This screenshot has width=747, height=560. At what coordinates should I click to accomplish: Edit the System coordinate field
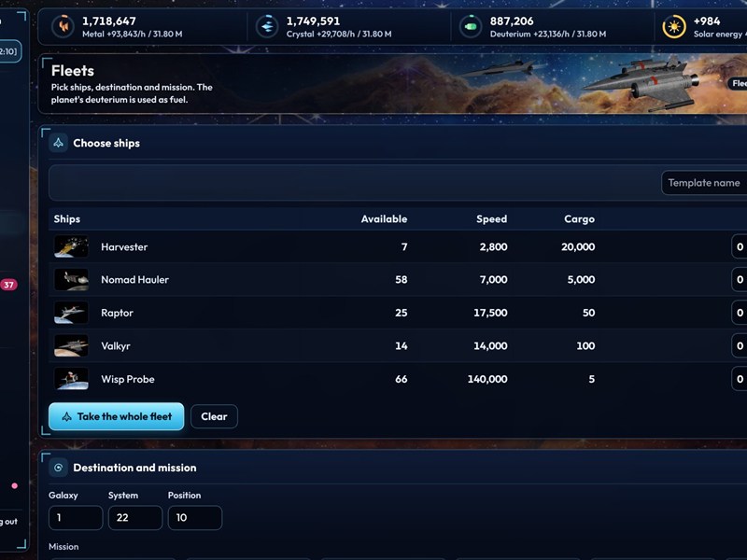point(135,518)
